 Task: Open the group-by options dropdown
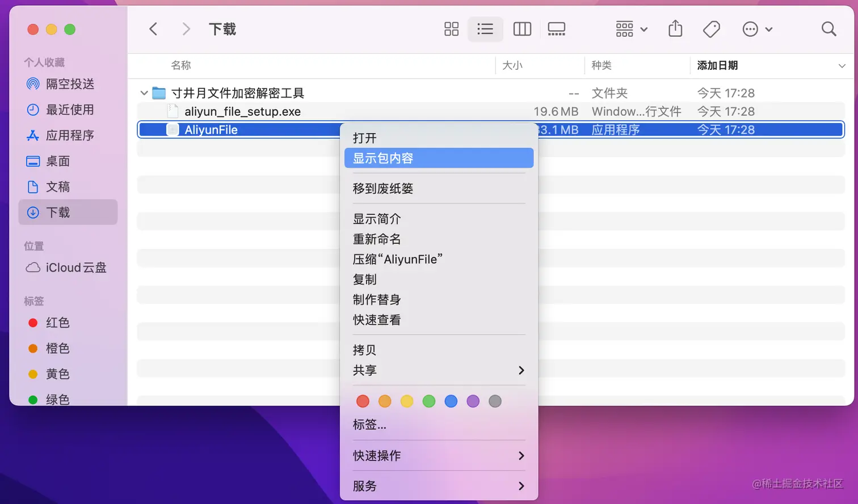pyautogui.click(x=632, y=29)
